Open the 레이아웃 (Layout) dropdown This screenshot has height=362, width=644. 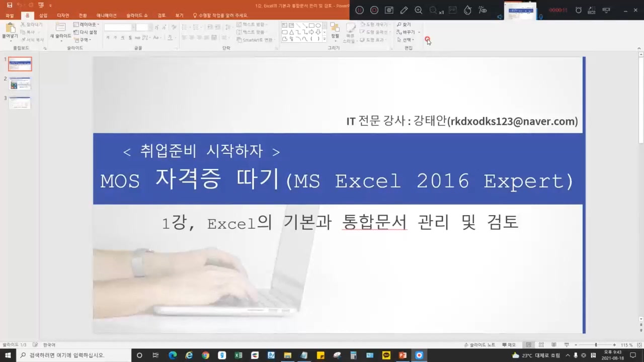click(x=86, y=25)
